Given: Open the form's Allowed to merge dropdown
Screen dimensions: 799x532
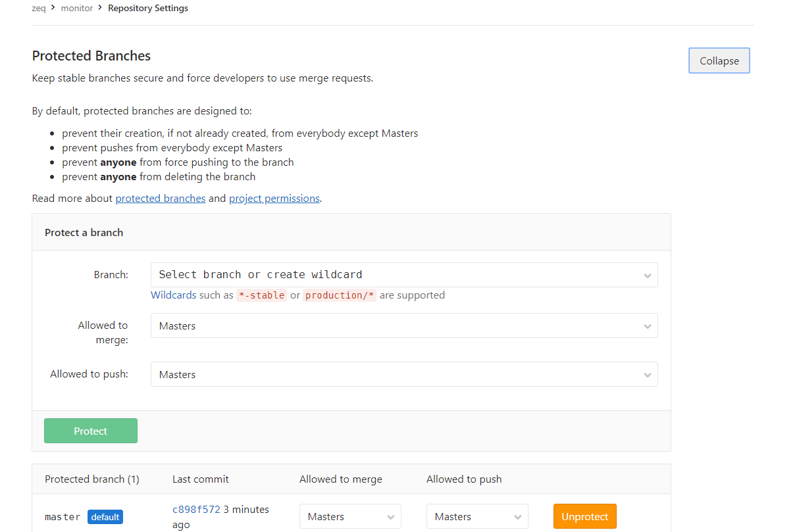Looking at the screenshot, I should pyautogui.click(x=403, y=326).
